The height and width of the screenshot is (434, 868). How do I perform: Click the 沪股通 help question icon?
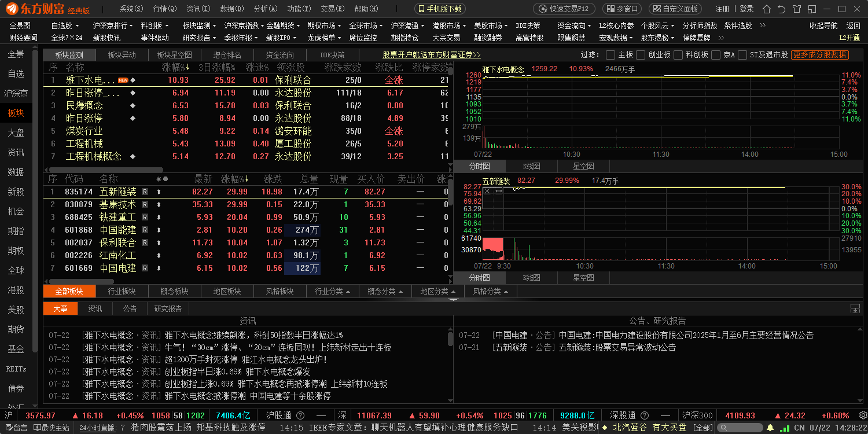[300, 415]
